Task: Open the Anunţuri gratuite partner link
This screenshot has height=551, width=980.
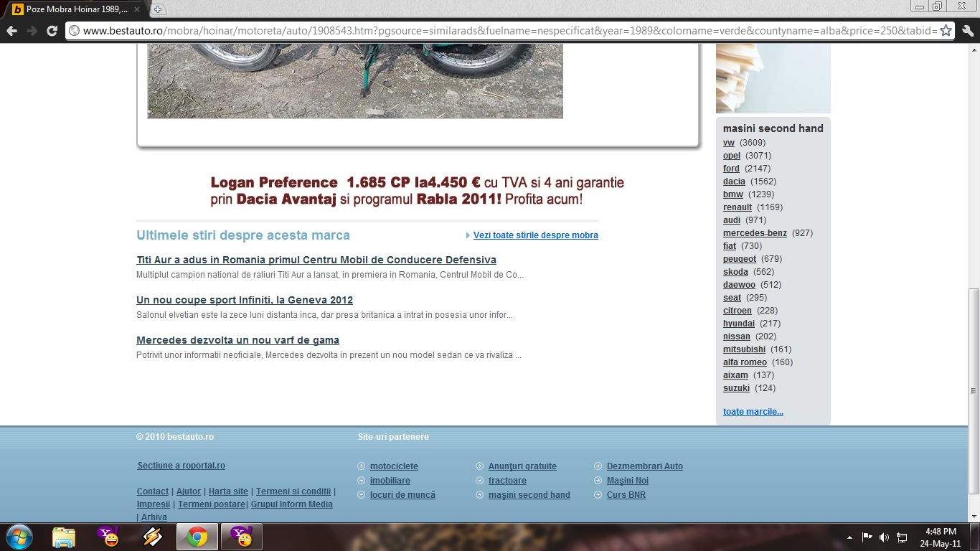Action: pyautogui.click(x=522, y=466)
